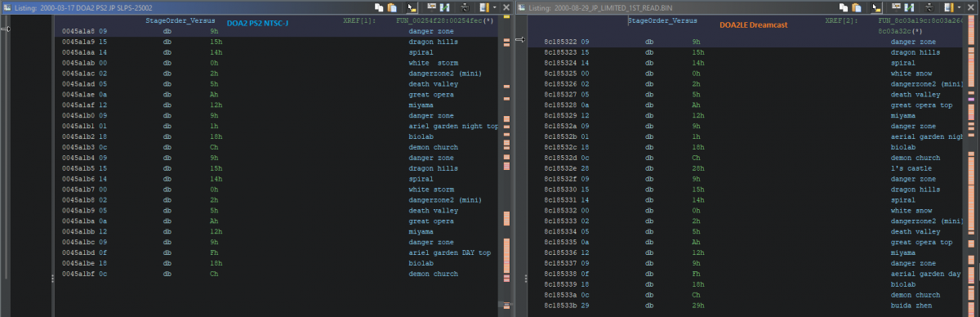Select address 8c18533b in Dreamcast listing

(x=560, y=305)
